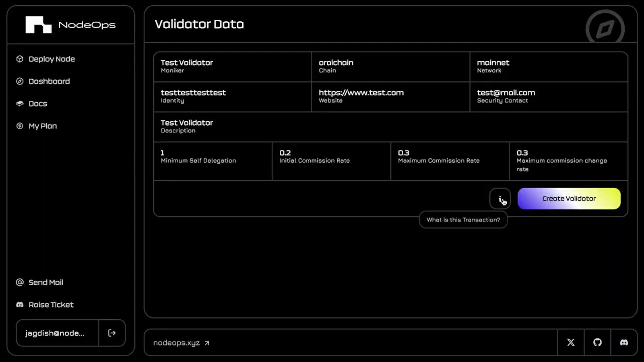
Task: Click the test@mail.com security contact
Action: click(x=506, y=93)
